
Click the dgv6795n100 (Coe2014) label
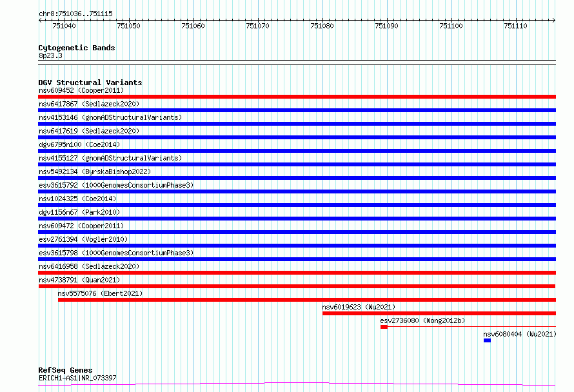[79, 144]
